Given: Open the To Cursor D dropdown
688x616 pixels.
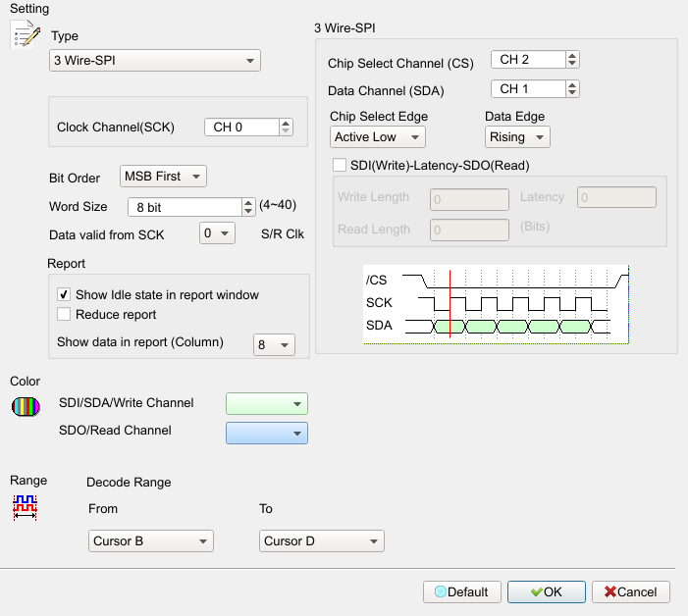Looking at the screenshot, I should point(322,541).
